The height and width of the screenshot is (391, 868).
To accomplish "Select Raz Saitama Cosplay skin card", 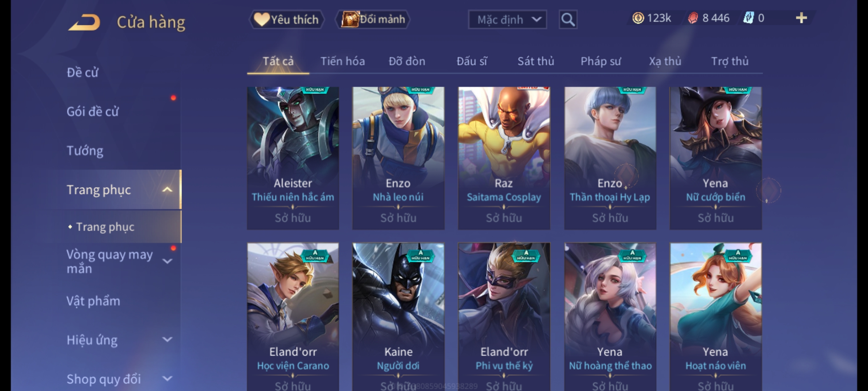I will point(504,158).
